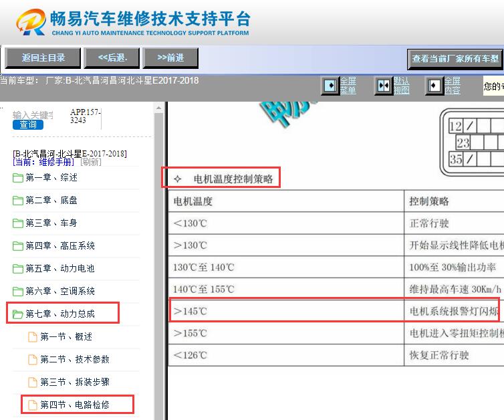Select the >155℃ table cell
The image size is (504, 420).
286,333
